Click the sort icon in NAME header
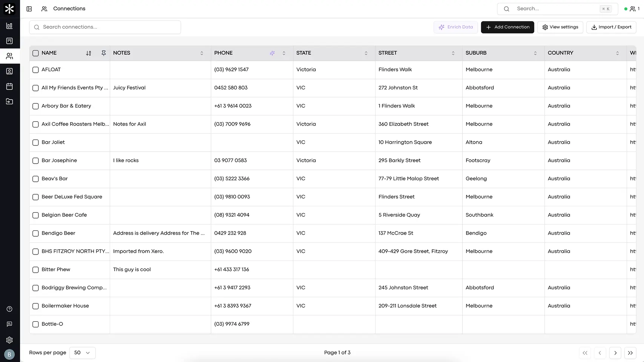 click(89, 53)
